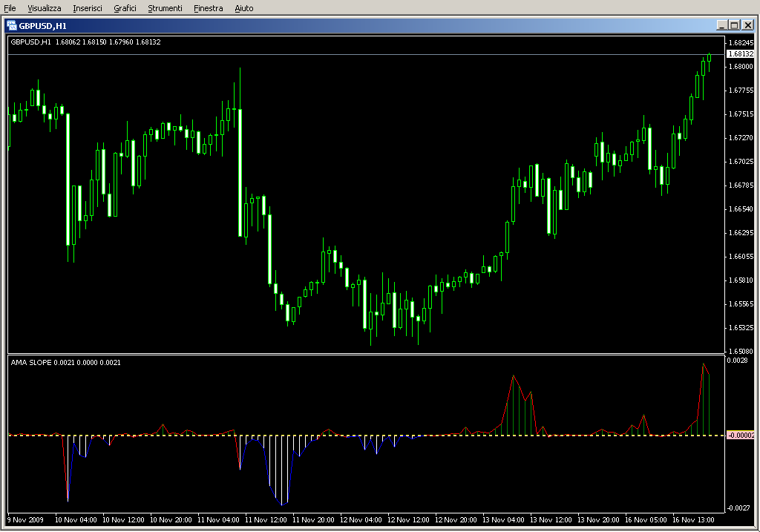The height and width of the screenshot is (532, 760).
Task: Click the 1.65810 price scale label
Action: click(741, 280)
